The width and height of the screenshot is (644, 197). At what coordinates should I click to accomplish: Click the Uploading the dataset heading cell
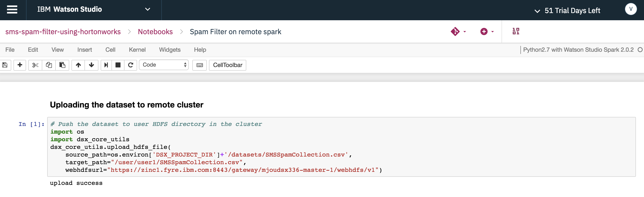click(127, 105)
